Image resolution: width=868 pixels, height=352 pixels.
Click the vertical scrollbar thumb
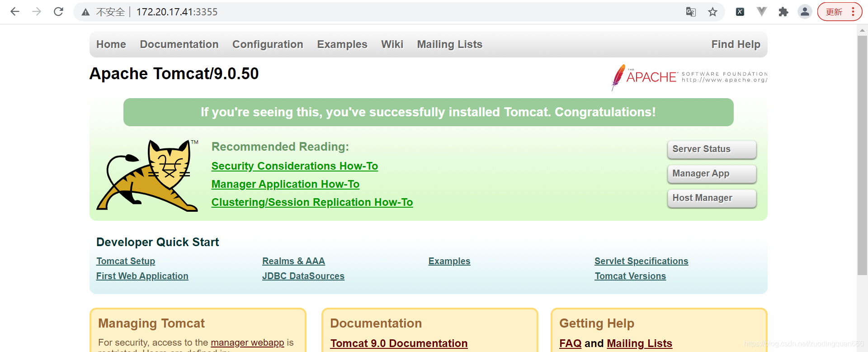pos(862,155)
